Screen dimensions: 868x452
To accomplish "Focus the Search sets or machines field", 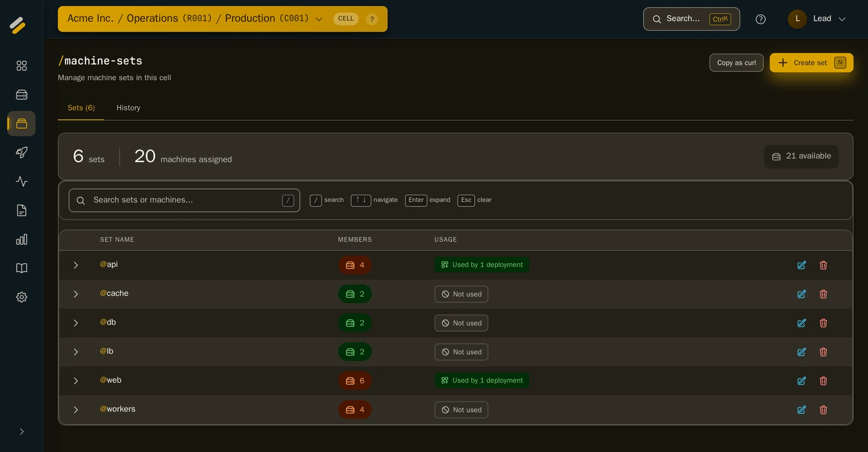I will (x=184, y=200).
